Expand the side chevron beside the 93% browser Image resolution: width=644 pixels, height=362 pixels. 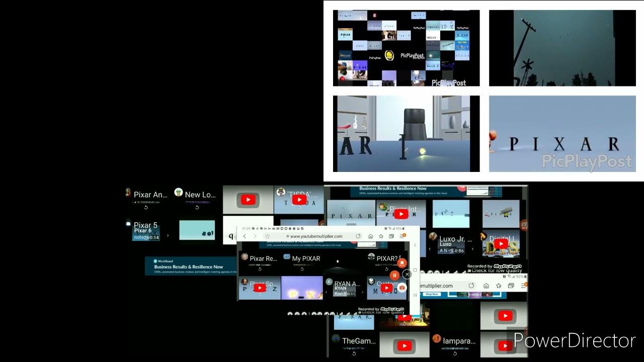pyautogui.click(x=415, y=245)
